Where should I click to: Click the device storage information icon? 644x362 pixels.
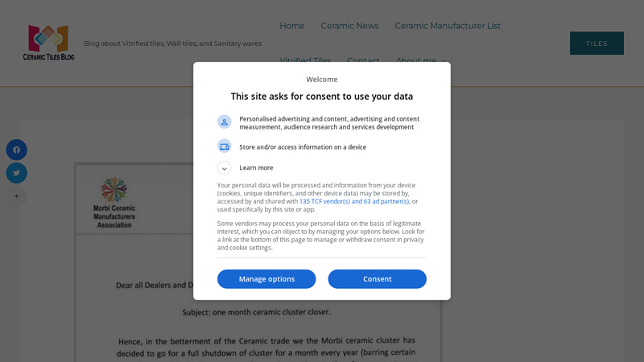(x=225, y=146)
